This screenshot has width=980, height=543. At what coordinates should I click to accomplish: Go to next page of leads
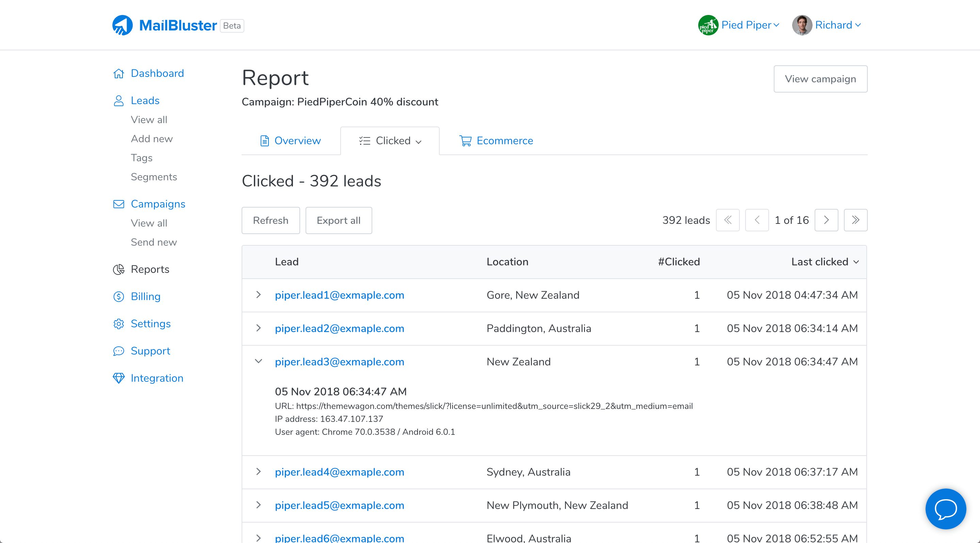(826, 220)
